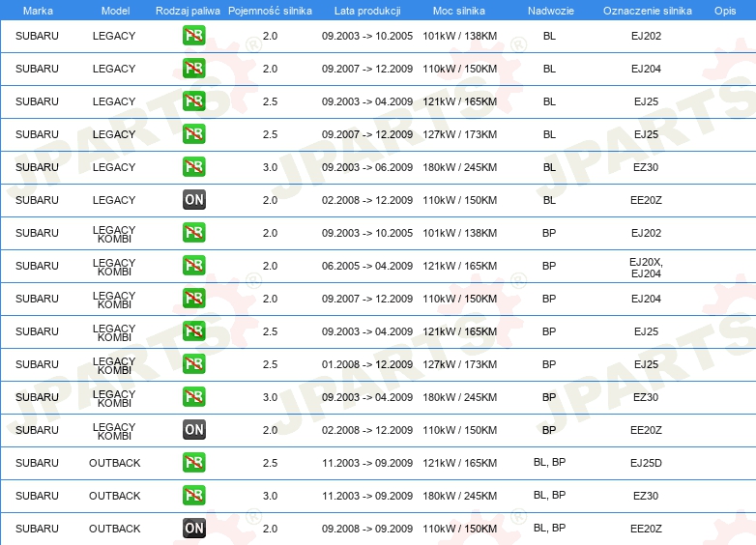The image size is (756, 545).
Task: Click petrol icon in Legacy Kombi 127kW row
Action: click(193, 363)
